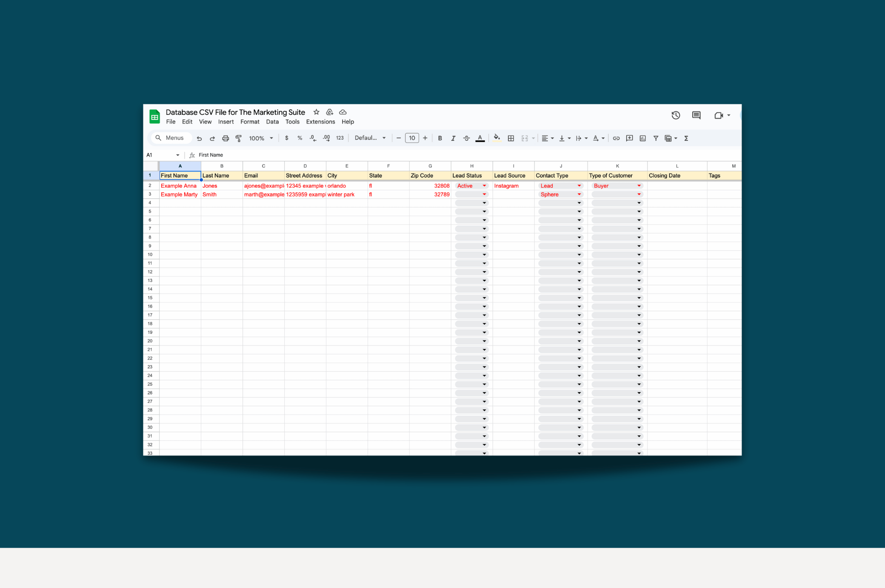Open the Help menu

click(x=348, y=122)
